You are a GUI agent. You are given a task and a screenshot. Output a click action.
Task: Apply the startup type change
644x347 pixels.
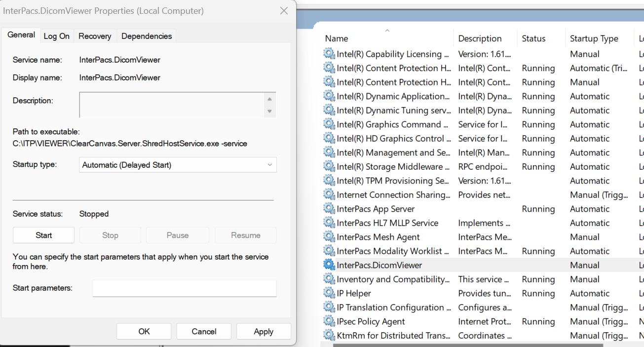(x=264, y=331)
